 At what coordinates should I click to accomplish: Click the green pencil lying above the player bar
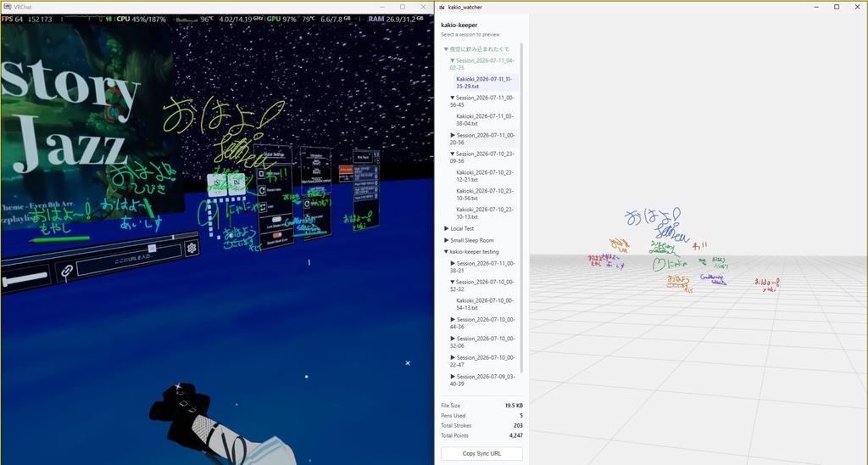(59, 239)
